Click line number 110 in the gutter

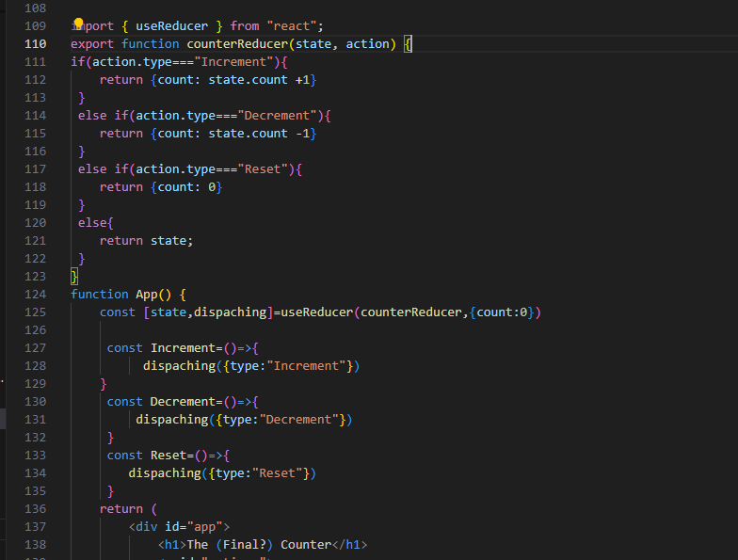pyautogui.click(x=36, y=43)
